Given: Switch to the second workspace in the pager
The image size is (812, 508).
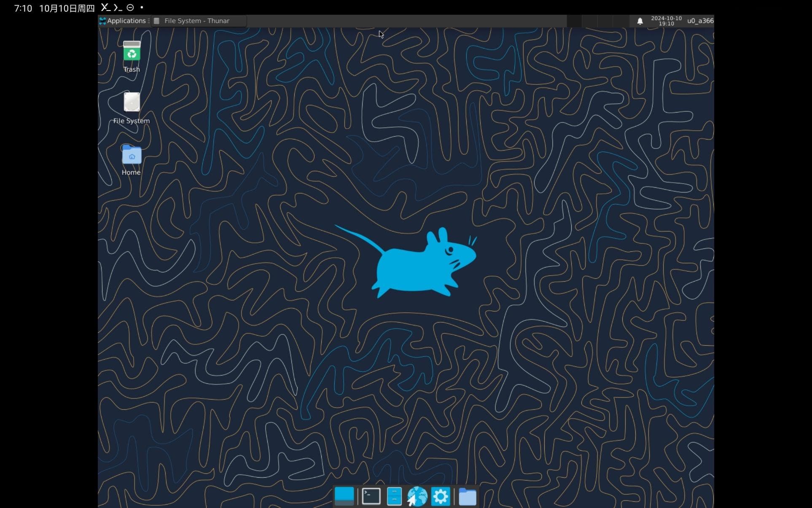Looking at the screenshot, I should pyautogui.click(x=589, y=21).
